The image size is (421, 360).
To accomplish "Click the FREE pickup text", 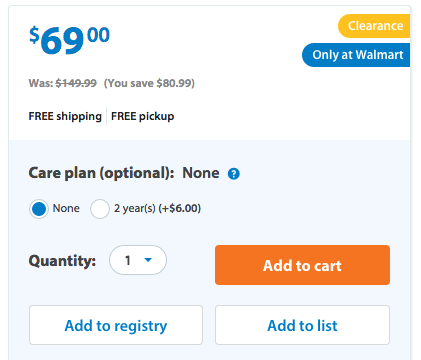I will coord(143,116).
